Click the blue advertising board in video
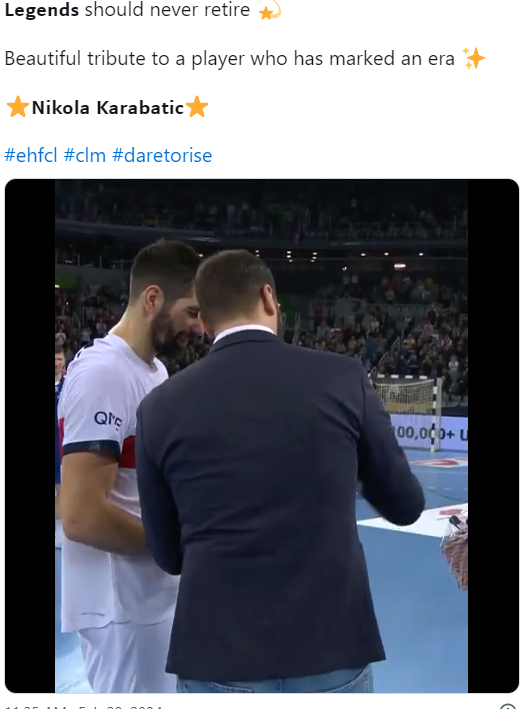Viewport: 521px width, 709px height. (x=430, y=433)
